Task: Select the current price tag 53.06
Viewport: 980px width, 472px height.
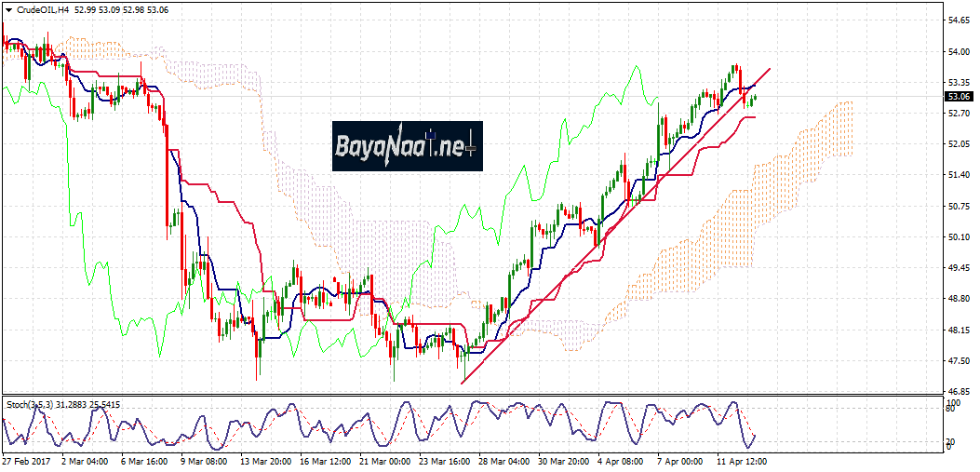Action: point(959,96)
